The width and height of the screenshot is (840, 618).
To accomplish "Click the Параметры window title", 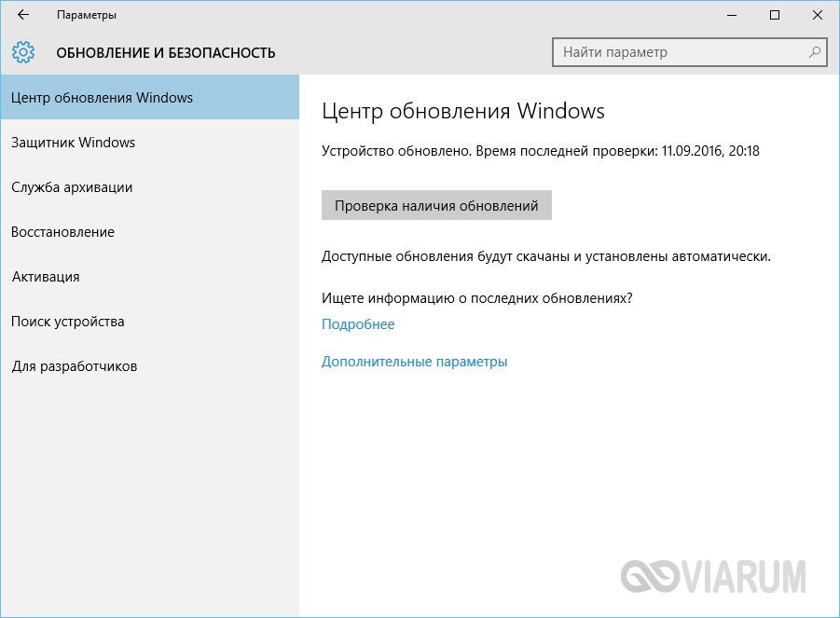I will (x=87, y=16).
